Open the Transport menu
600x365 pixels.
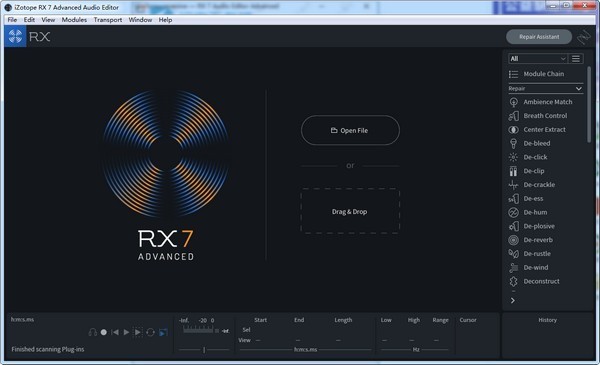(x=108, y=20)
